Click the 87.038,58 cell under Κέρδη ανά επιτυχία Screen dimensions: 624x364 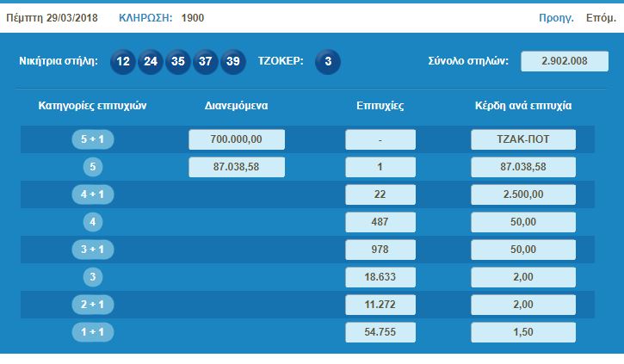(523, 167)
